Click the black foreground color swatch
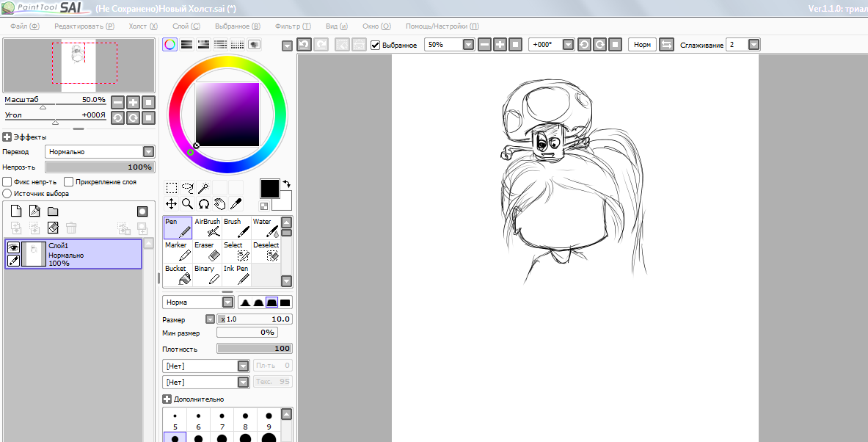Image resolution: width=868 pixels, height=442 pixels. (269, 189)
